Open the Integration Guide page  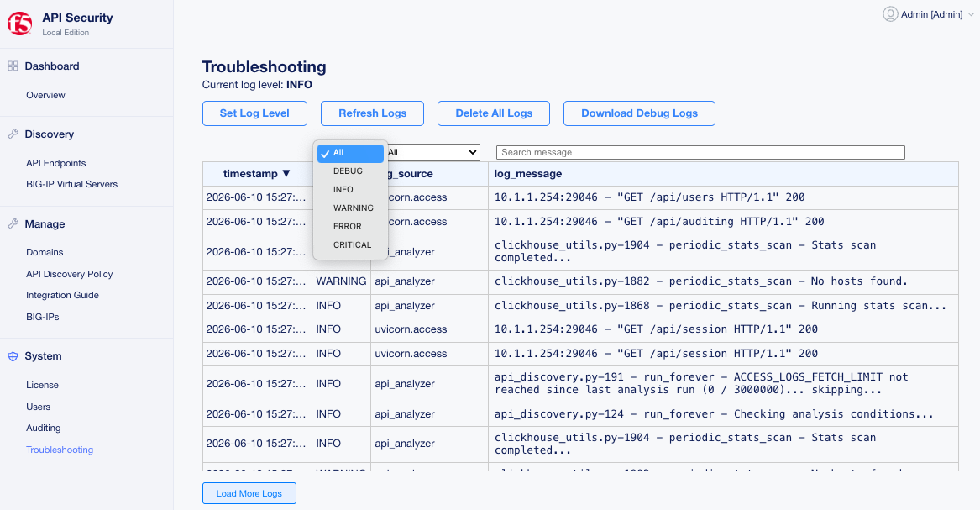(x=62, y=295)
